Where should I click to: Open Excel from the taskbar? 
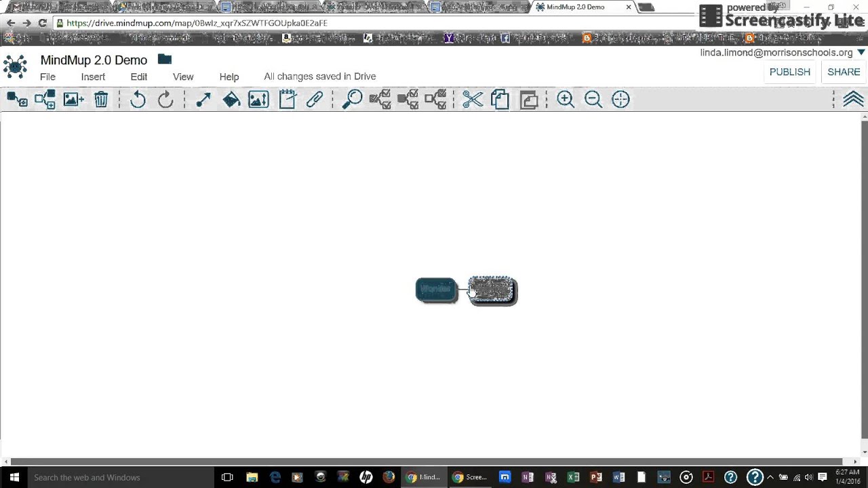tap(573, 477)
